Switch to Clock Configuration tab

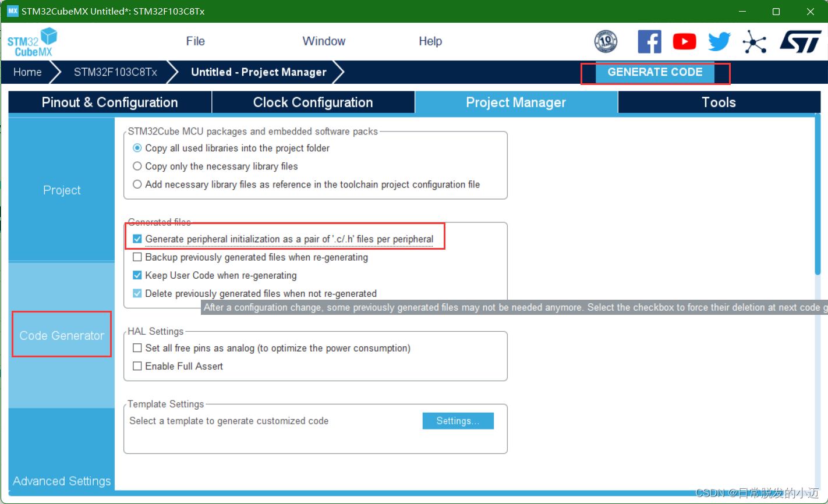coord(313,102)
